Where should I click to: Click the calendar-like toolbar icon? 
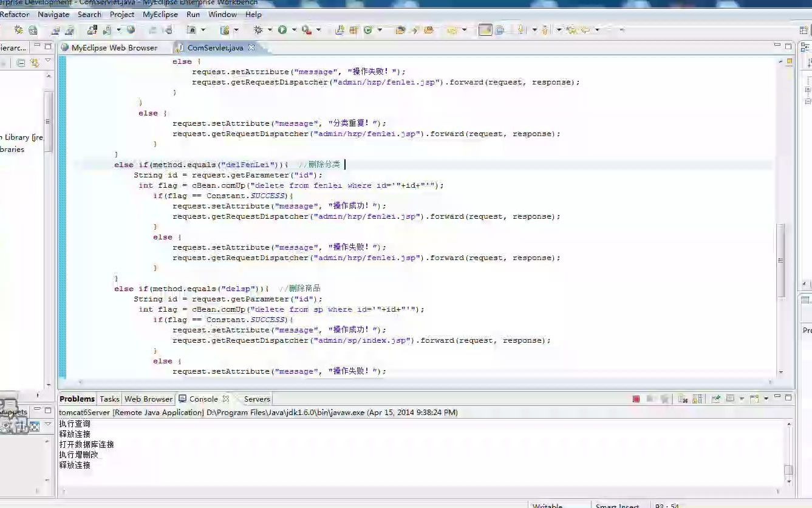(33, 30)
